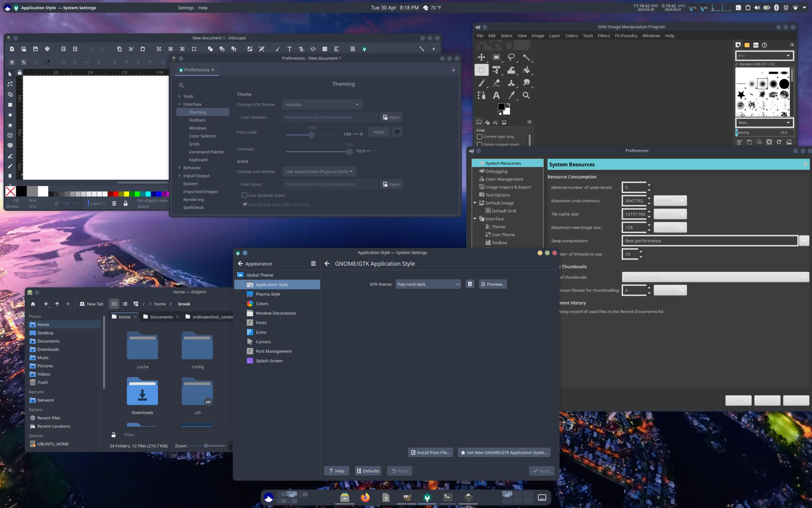
Task: Click the save document icon in Inkscape
Action: pos(36,49)
